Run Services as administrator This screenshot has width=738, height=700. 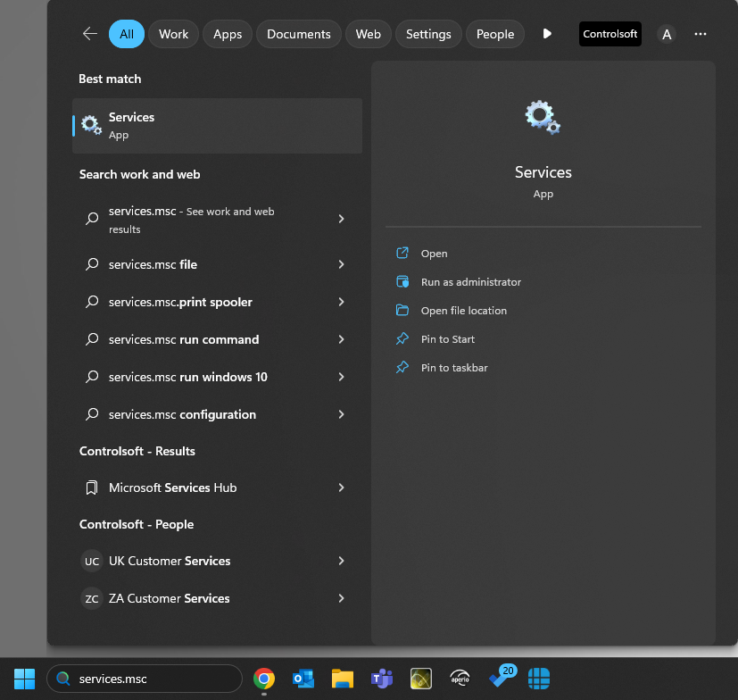pyautogui.click(x=470, y=282)
